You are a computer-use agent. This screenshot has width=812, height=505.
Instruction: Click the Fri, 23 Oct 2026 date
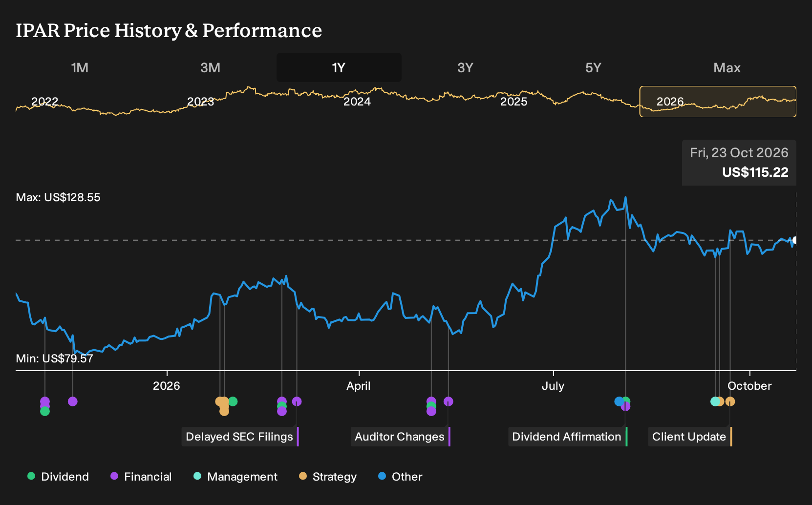coord(739,153)
